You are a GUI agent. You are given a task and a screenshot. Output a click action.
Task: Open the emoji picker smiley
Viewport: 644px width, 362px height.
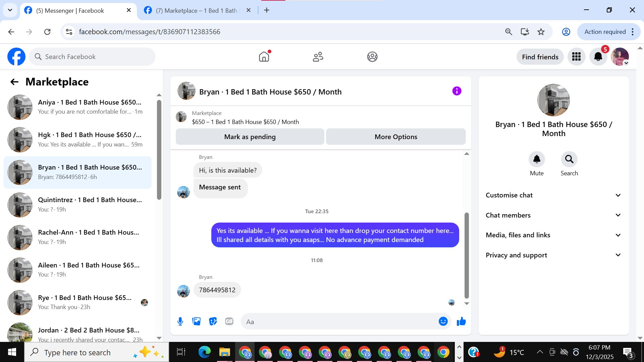443,321
